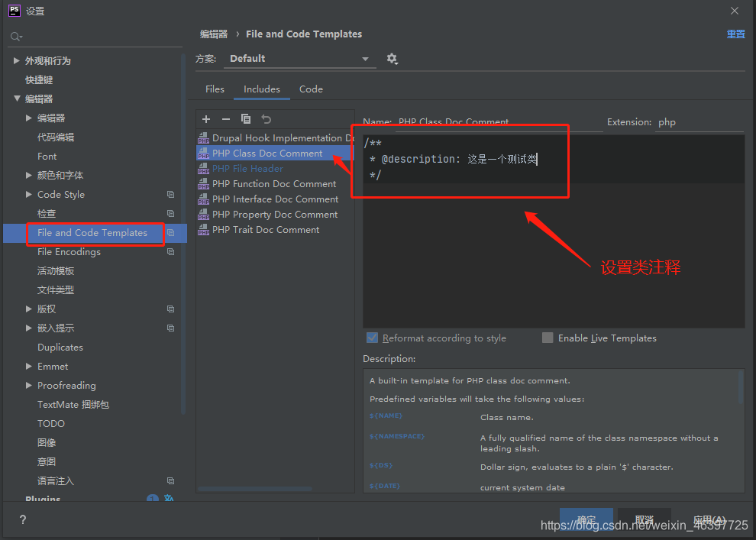The height and width of the screenshot is (540, 756).
Task: Expand the 嵌入提示 node
Action: click(28, 328)
